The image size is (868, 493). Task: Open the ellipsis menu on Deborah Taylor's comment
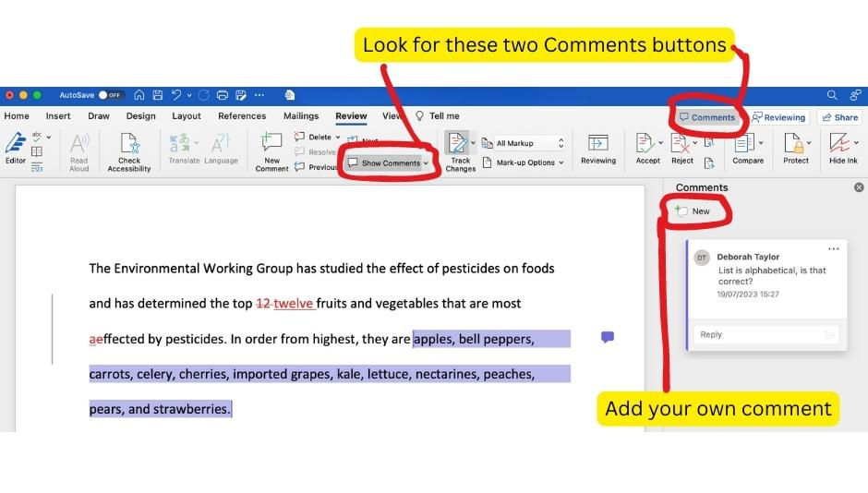click(x=834, y=249)
